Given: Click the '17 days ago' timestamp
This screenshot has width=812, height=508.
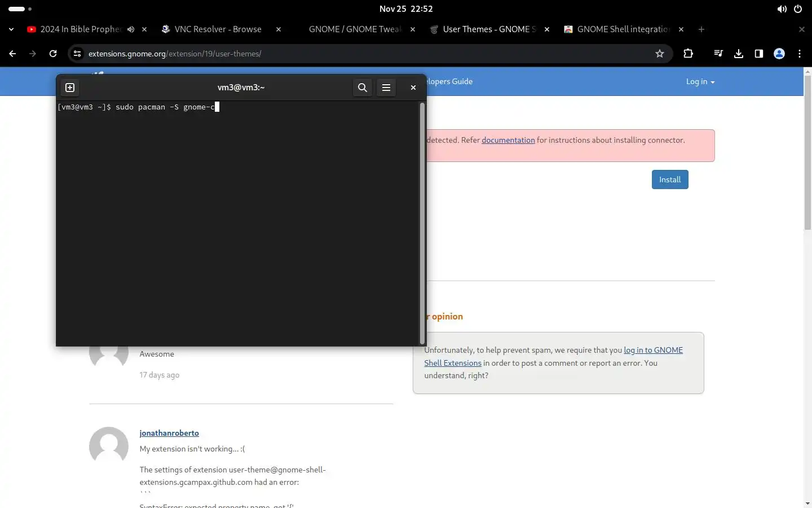Looking at the screenshot, I should [160, 375].
